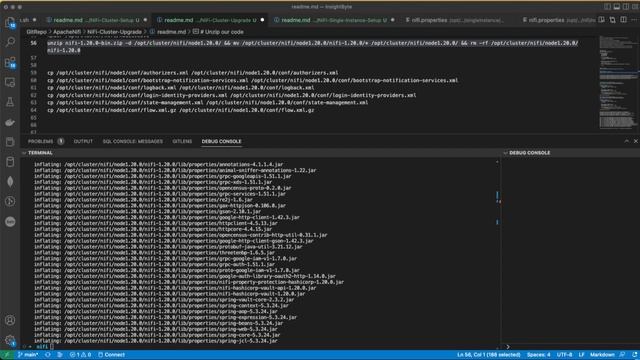The image size is (640, 360).
Task: Open the SQL CONSOLE: MESSAGES panel tab
Action: coord(133,141)
